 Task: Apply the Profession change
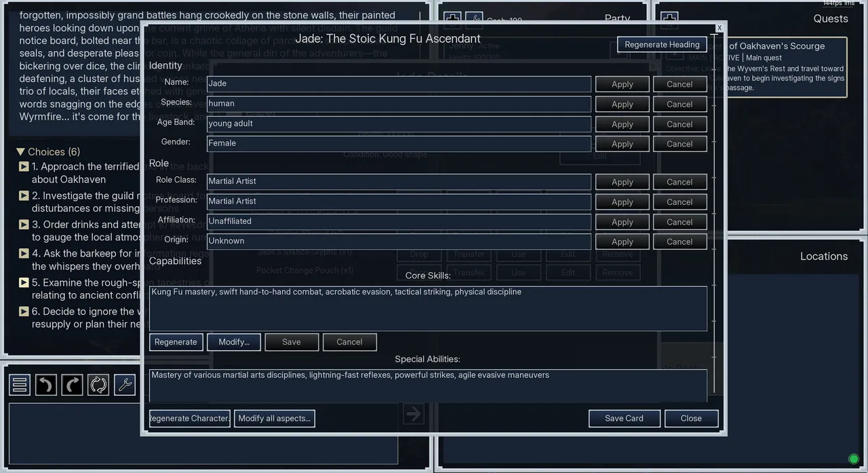(x=622, y=202)
